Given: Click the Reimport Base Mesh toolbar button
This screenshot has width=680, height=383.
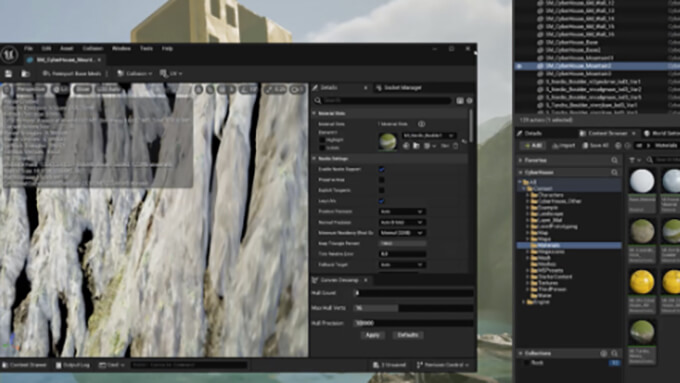Looking at the screenshot, I should click(72, 74).
